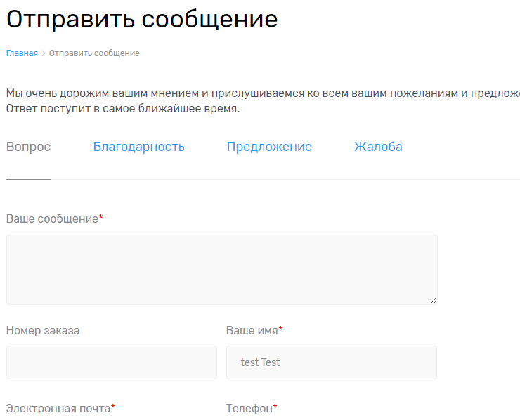Image resolution: width=520 pixels, height=420 pixels.
Task: Click the Электронная почта field label
Action: click(58, 408)
